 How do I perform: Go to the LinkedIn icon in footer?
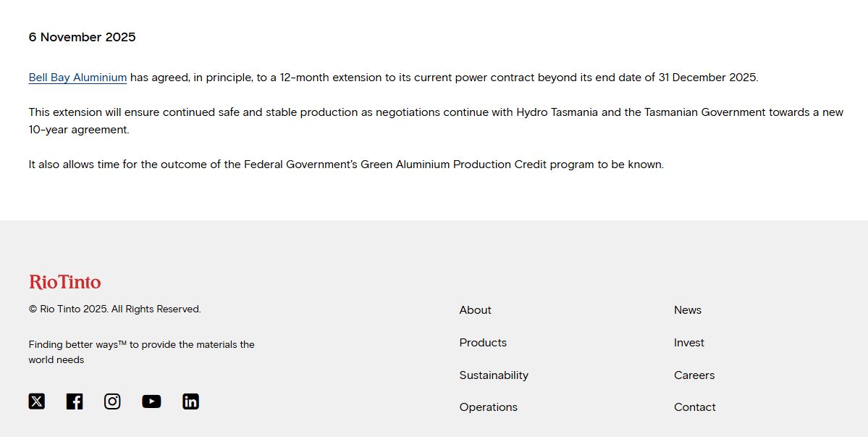(190, 401)
